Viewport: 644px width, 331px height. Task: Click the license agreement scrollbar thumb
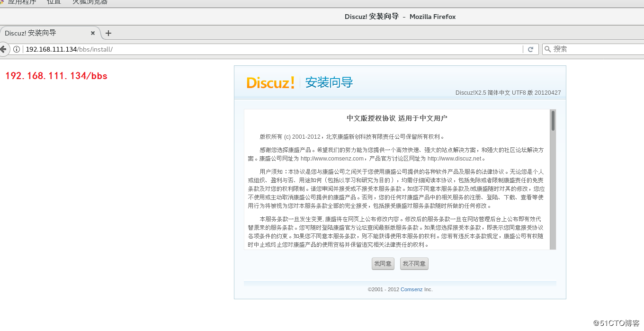553,121
